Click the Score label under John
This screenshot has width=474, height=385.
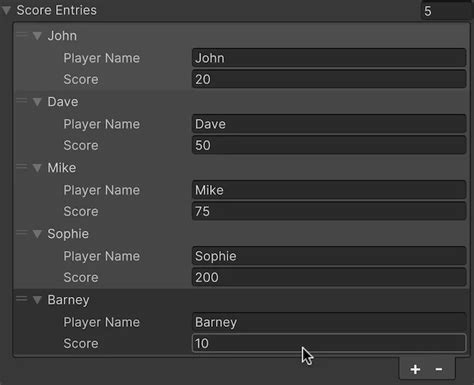[81, 79]
